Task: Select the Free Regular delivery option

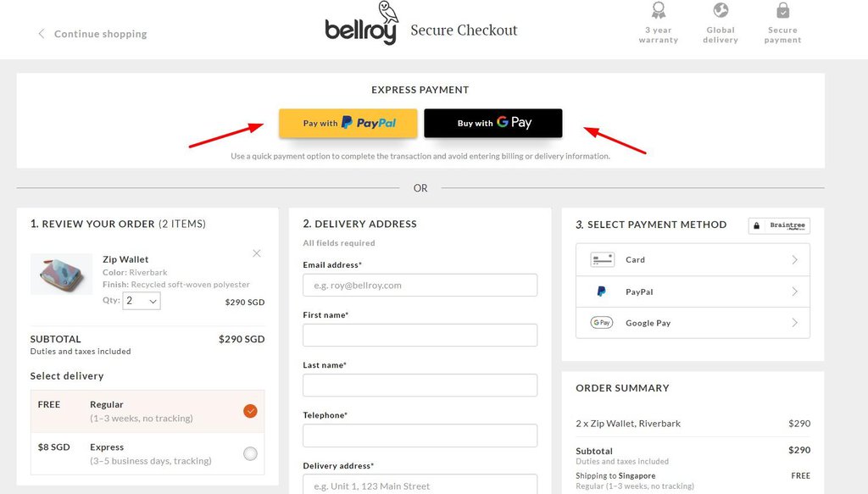Action: click(x=250, y=410)
